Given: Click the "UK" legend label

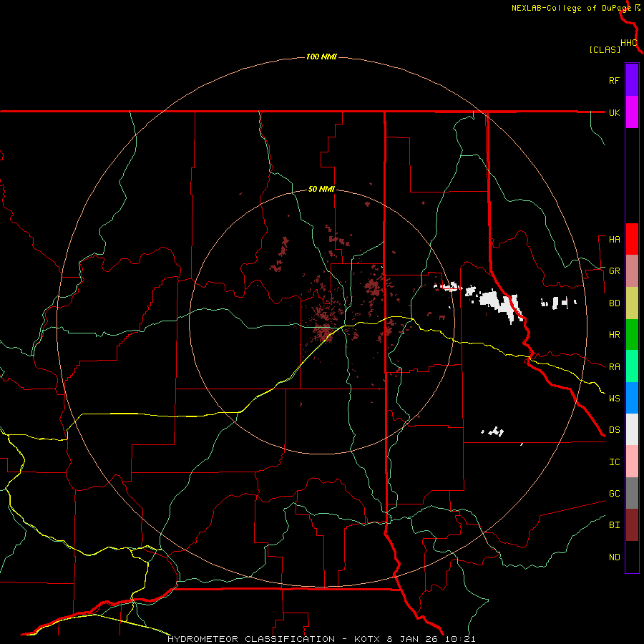Looking at the screenshot, I should (614, 112).
